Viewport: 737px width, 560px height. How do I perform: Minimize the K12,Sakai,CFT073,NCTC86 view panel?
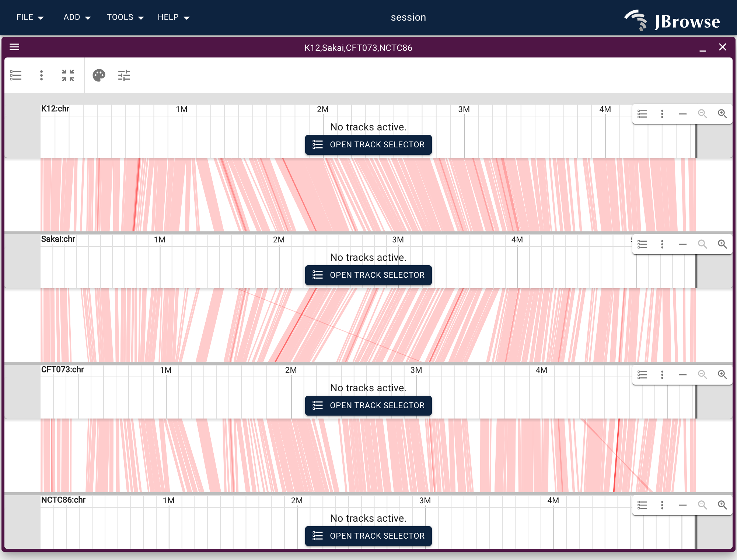(x=703, y=48)
